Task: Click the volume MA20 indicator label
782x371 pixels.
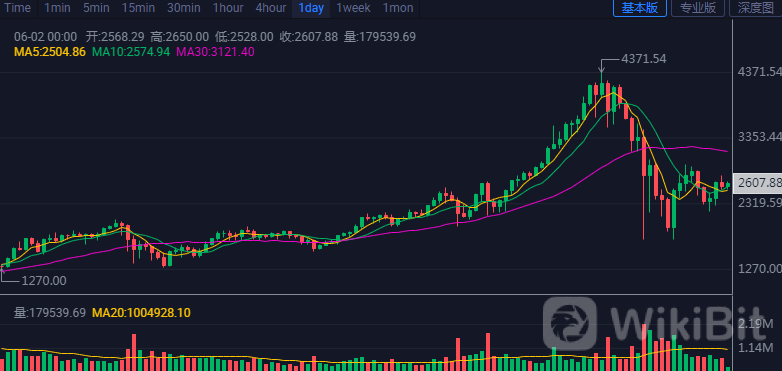Action: [141, 313]
